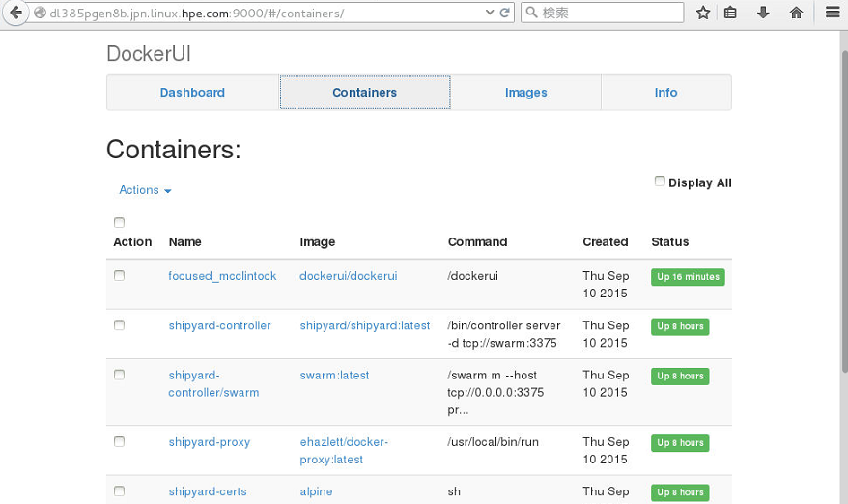
Task: Open the shipyard-proxy container link
Action: (x=210, y=442)
